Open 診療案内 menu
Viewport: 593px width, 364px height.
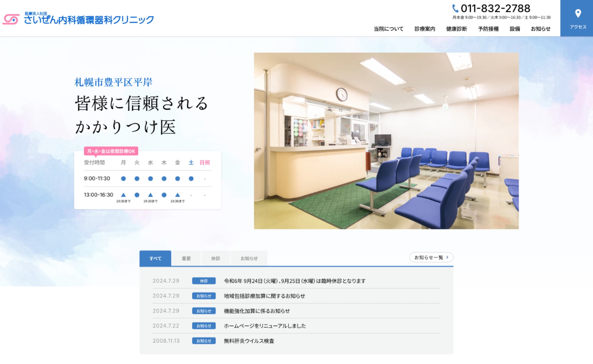(x=425, y=29)
